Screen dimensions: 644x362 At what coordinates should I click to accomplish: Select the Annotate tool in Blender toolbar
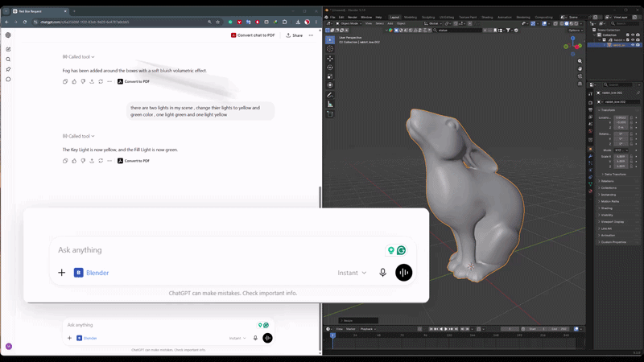pyautogui.click(x=330, y=95)
